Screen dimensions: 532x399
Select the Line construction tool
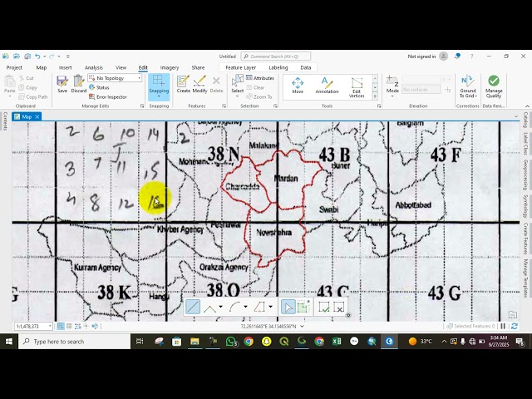coord(193,307)
